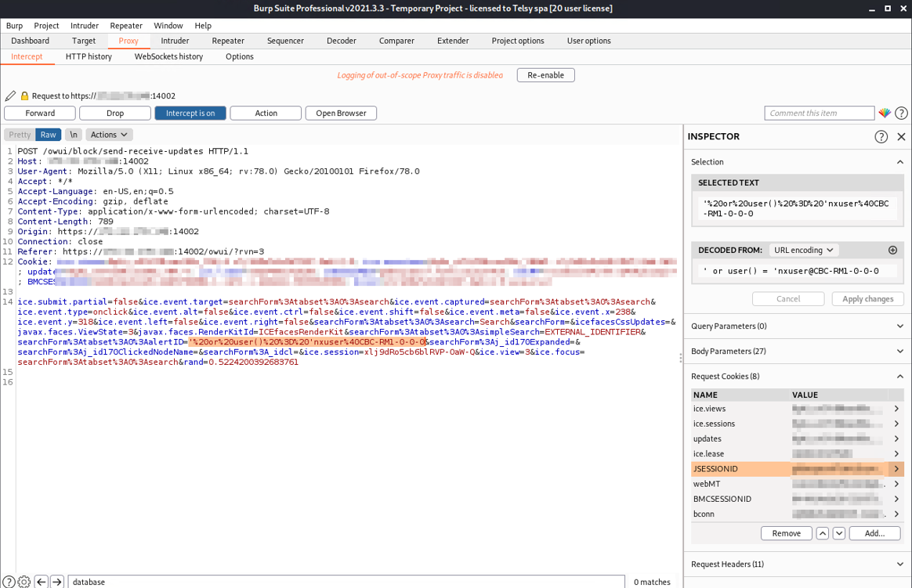Image resolution: width=912 pixels, height=588 pixels.
Task: Click Cancel in Inspector
Action: 788,299
